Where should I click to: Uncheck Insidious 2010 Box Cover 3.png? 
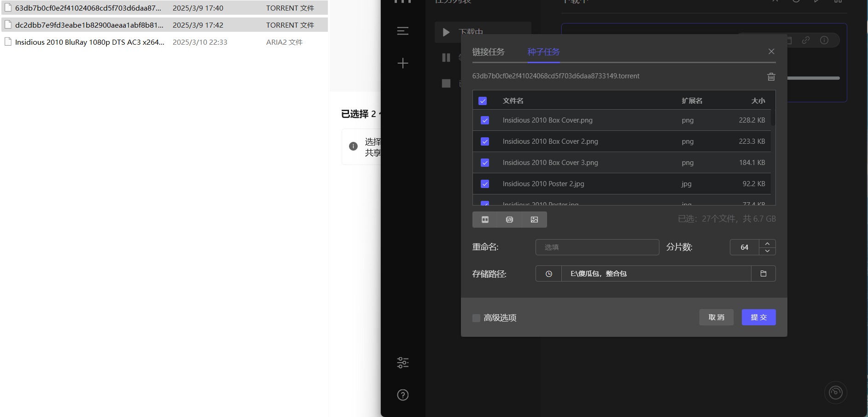click(x=485, y=163)
